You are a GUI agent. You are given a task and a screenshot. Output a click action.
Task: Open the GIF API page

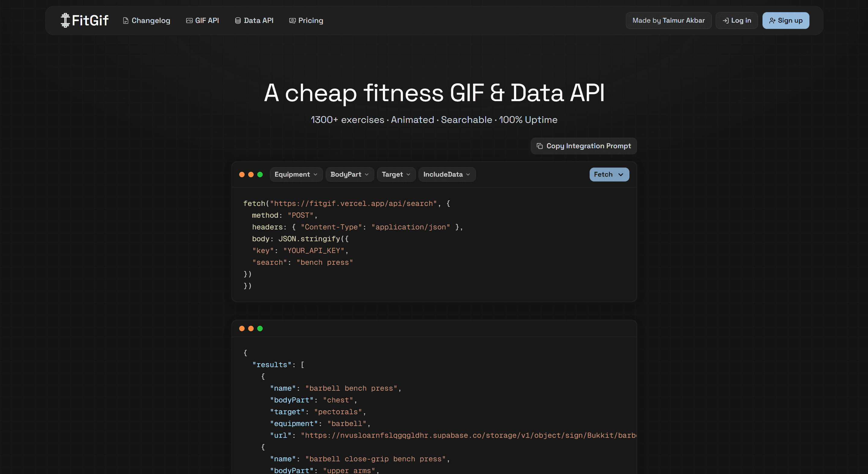(x=202, y=21)
